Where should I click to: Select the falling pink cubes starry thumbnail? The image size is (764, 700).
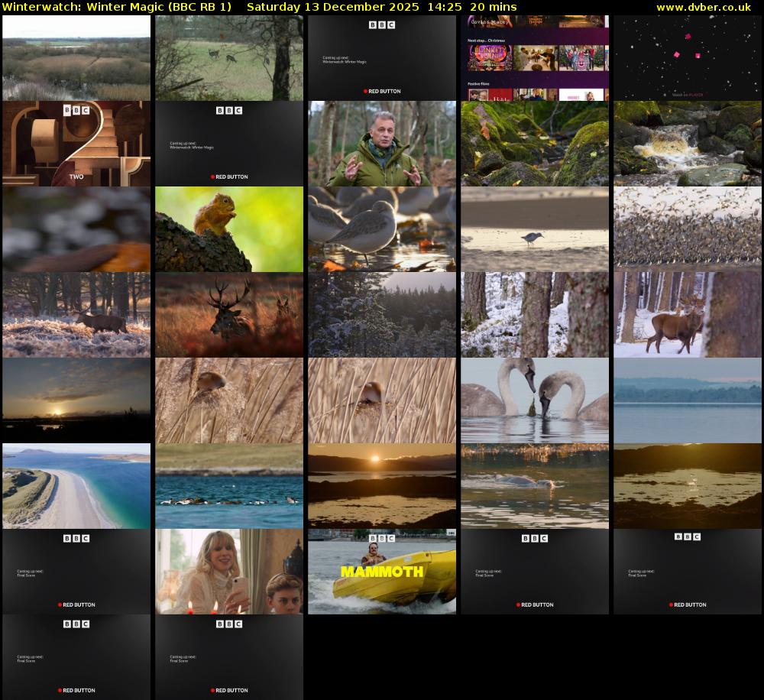point(688,58)
